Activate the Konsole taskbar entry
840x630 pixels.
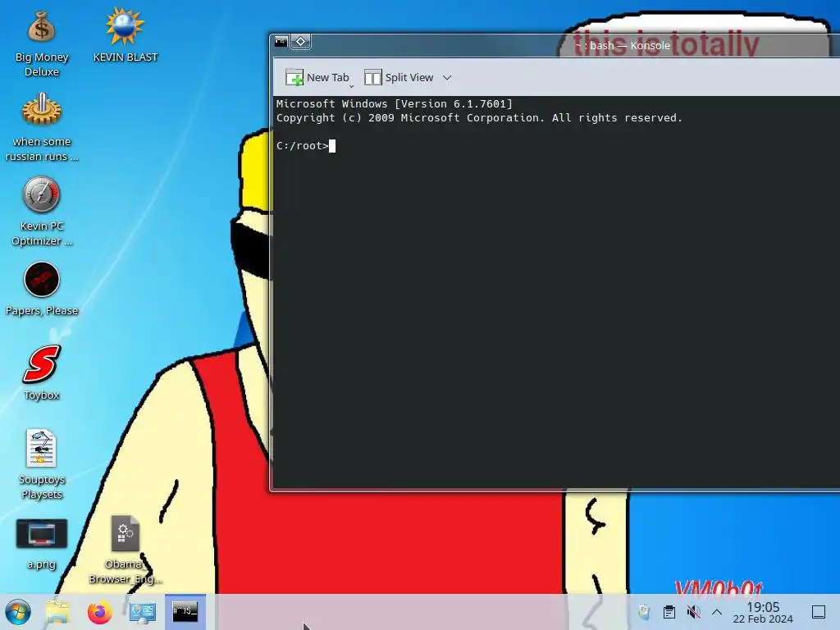point(185,611)
